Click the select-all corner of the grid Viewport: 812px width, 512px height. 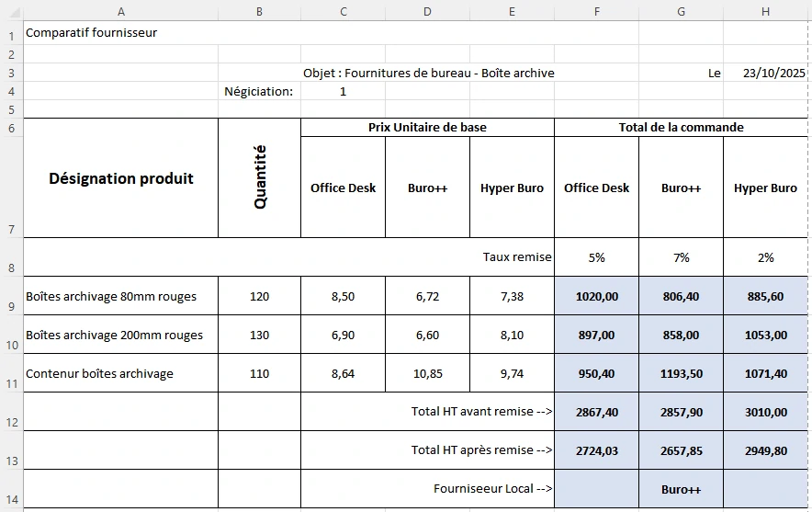tap(11, 11)
